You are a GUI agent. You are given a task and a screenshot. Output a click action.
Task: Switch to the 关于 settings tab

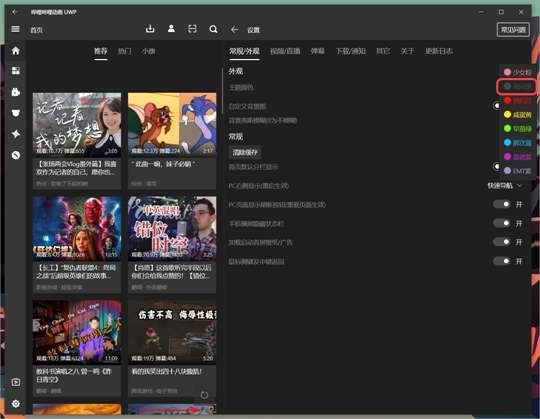(407, 51)
